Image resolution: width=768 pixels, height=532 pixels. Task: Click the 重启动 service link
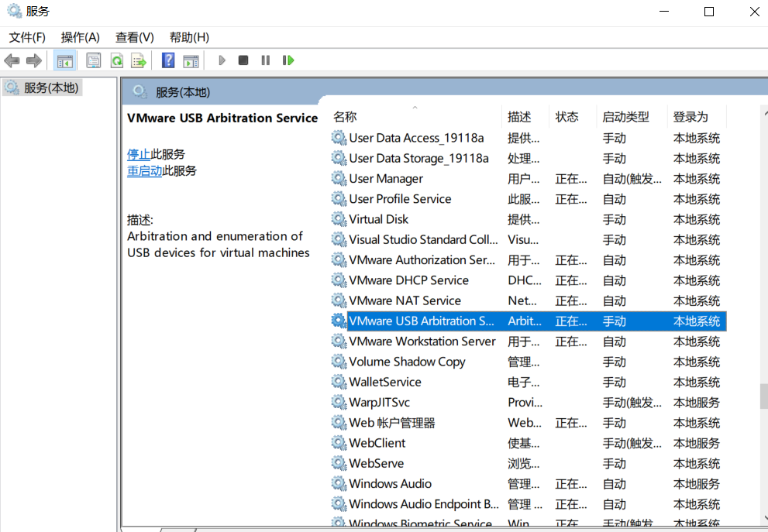coord(144,171)
